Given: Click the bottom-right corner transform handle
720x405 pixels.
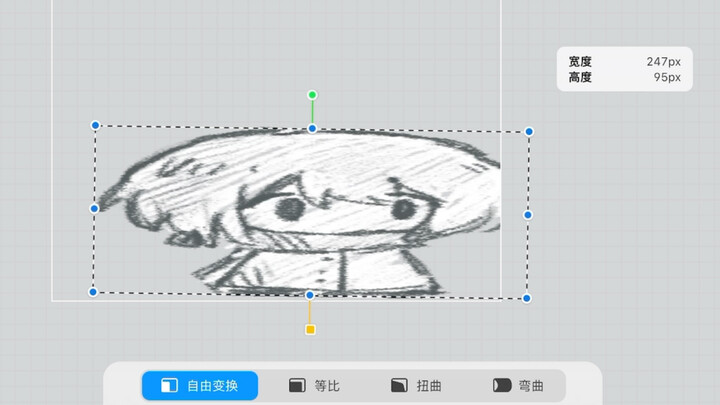Looking at the screenshot, I should [527, 298].
